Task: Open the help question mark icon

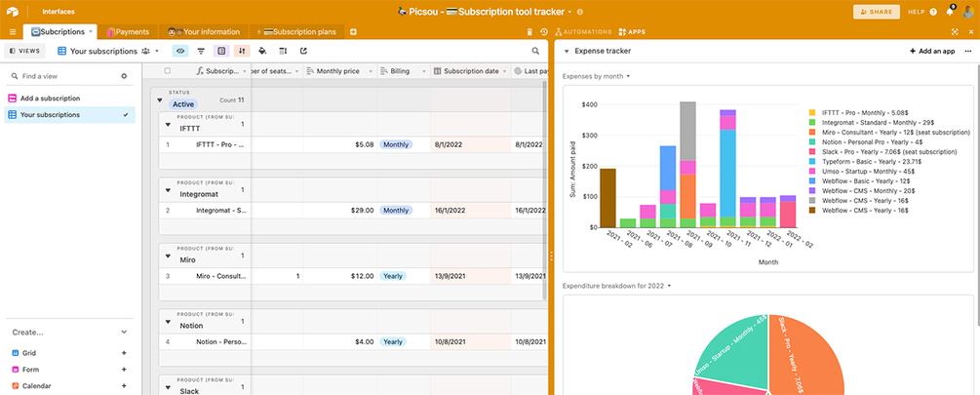Action: tap(933, 12)
